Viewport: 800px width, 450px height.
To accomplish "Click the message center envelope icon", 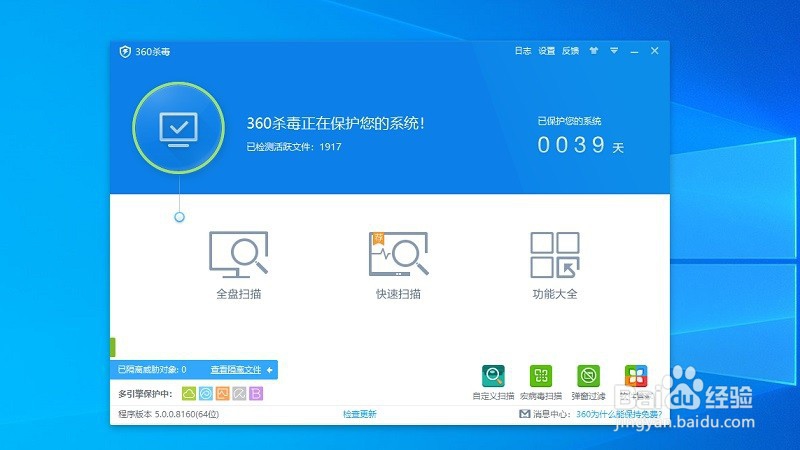I will point(524,414).
